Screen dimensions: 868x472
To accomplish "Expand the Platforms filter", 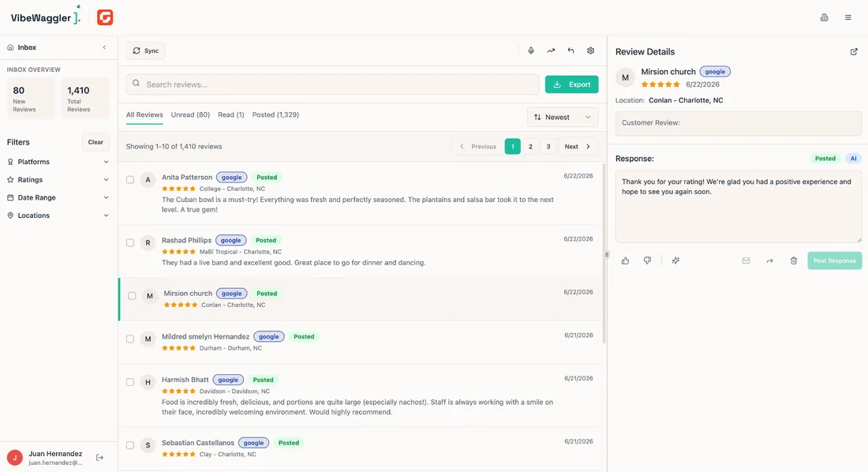I will 58,162.
